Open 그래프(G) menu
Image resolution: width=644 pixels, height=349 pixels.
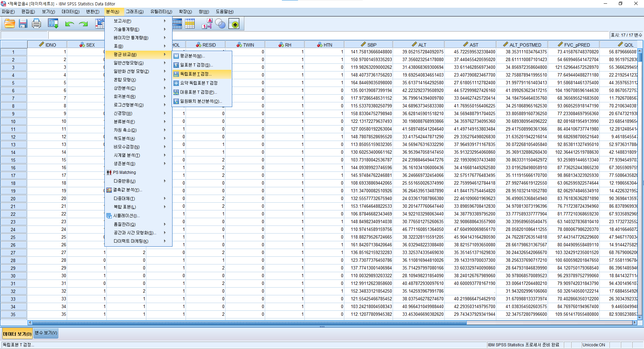[x=135, y=12]
